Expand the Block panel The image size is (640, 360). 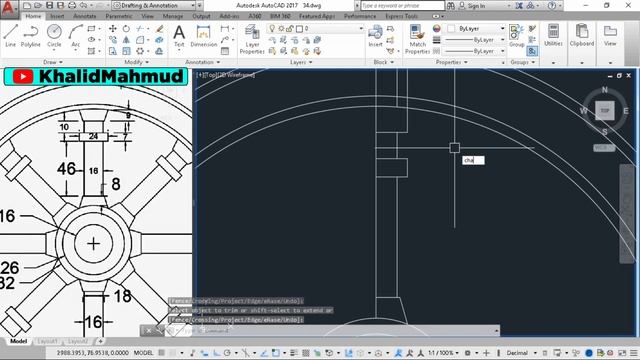384,62
